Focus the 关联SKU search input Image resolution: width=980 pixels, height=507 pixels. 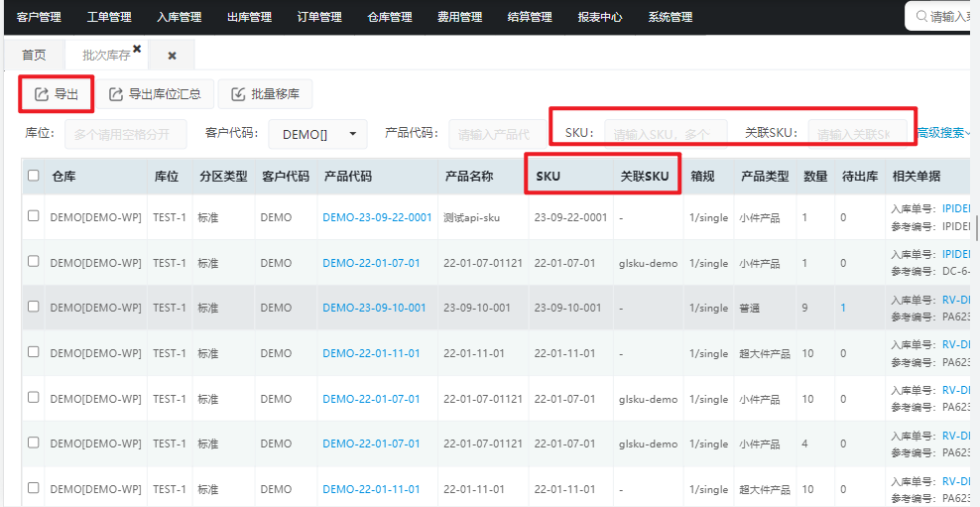click(x=857, y=134)
